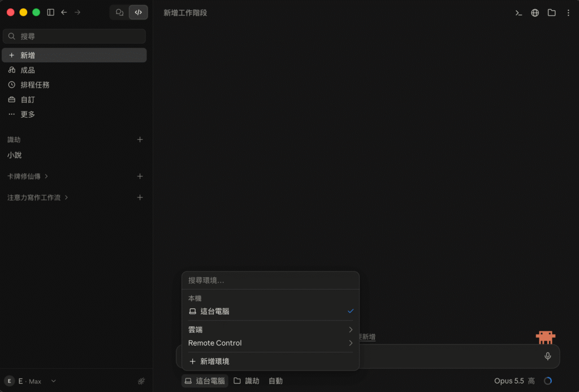Select 這台電腦 in the environment list
Image resolution: width=579 pixels, height=392 pixels.
(270, 311)
